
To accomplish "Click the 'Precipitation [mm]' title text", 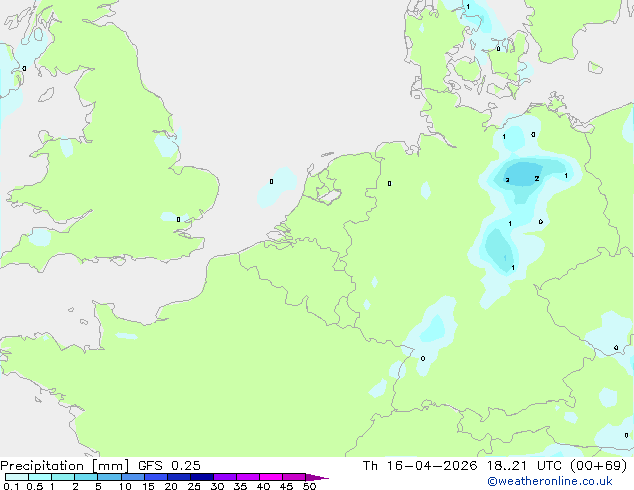I will (x=64, y=466).
